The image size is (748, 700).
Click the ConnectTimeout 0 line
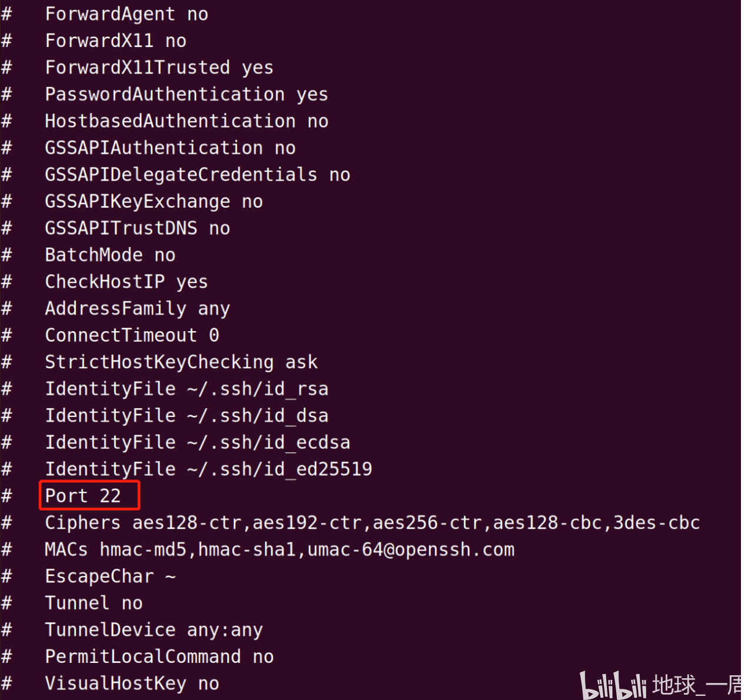132,335
